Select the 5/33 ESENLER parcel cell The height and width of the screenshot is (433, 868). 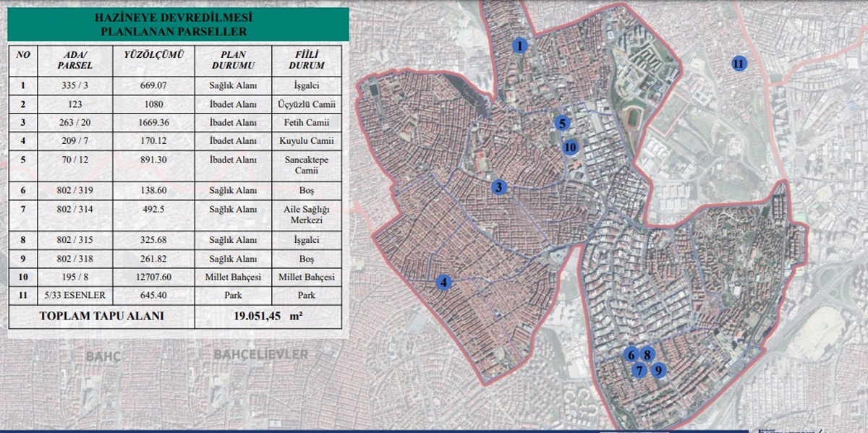pyautogui.click(x=75, y=296)
